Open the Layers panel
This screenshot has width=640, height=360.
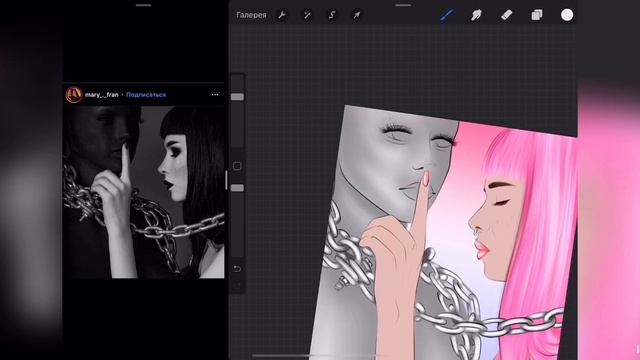point(537,15)
